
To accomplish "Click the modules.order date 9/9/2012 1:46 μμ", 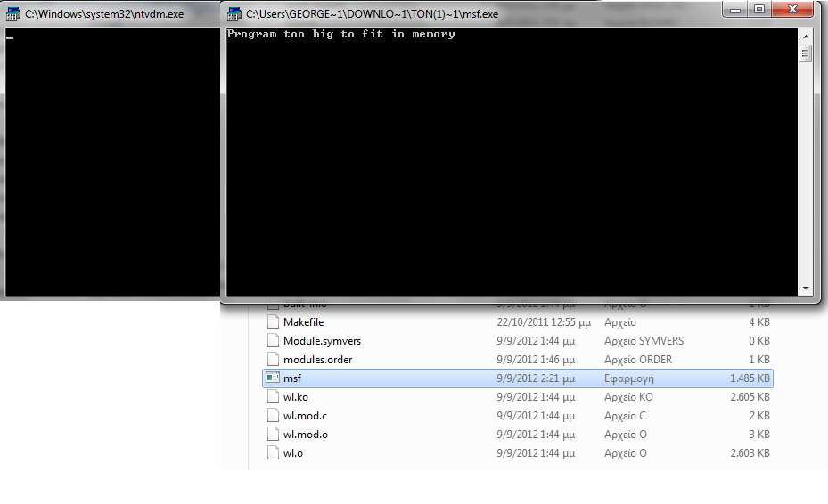I will (536, 360).
